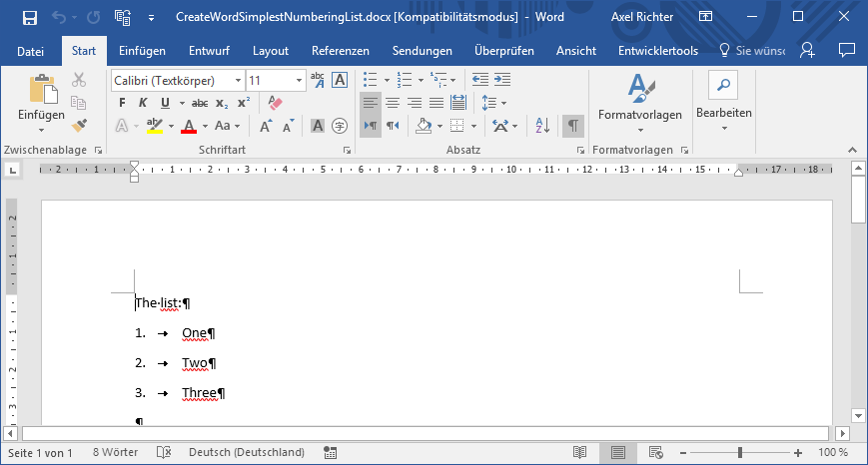Share document via person icon
This screenshot has width=868, height=465.
(807, 50)
